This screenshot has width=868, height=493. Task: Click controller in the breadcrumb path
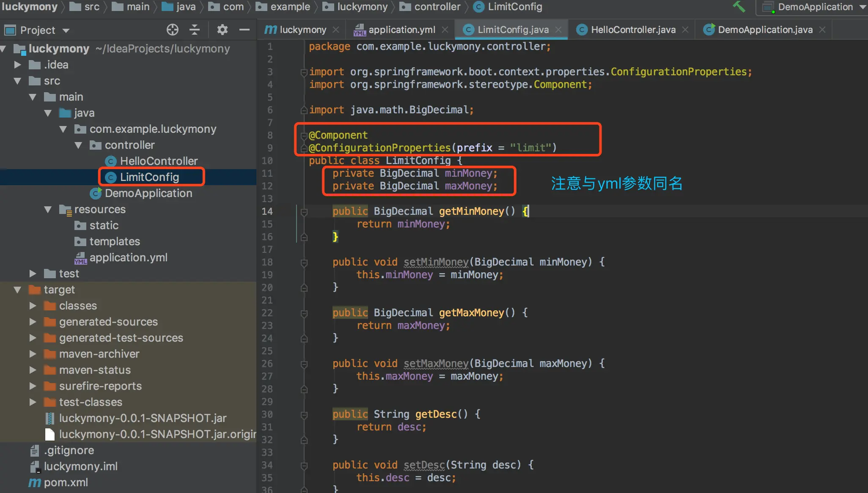pyautogui.click(x=437, y=7)
